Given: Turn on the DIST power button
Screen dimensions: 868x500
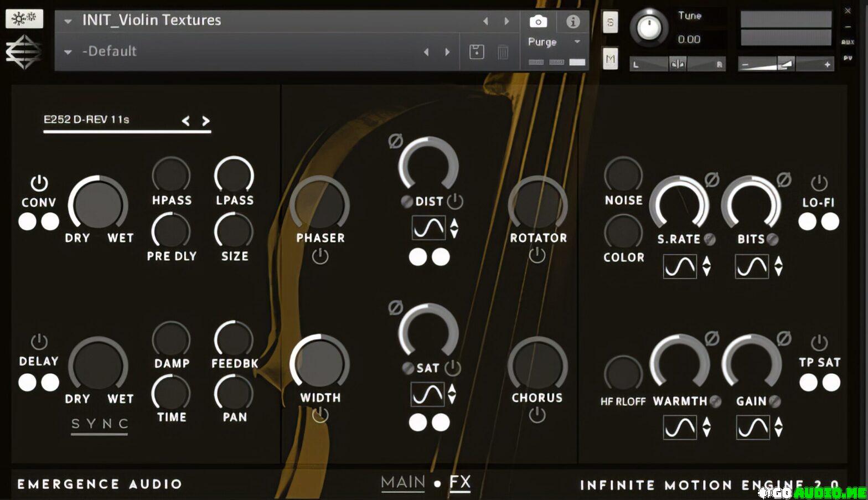Looking at the screenshot, I should coord(455,202).
